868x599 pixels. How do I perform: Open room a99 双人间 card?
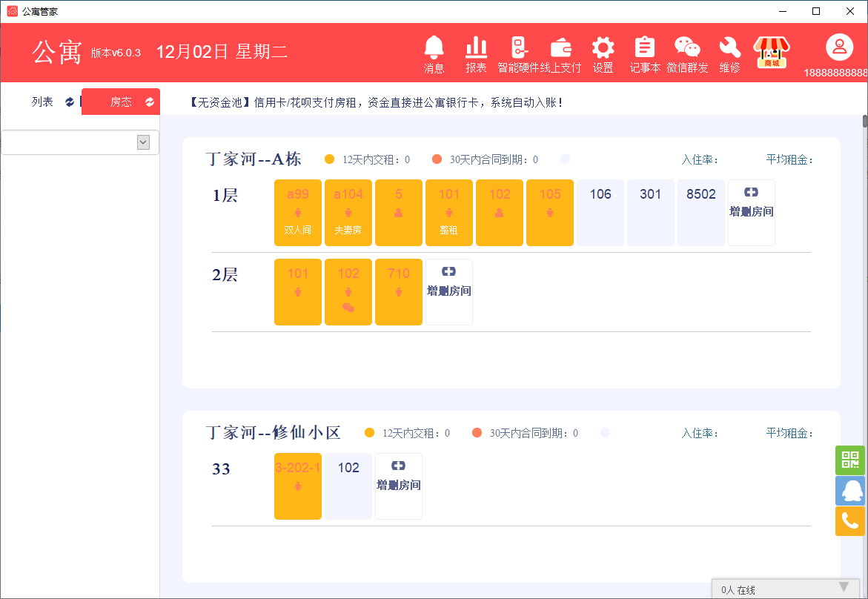click(298, 213)
